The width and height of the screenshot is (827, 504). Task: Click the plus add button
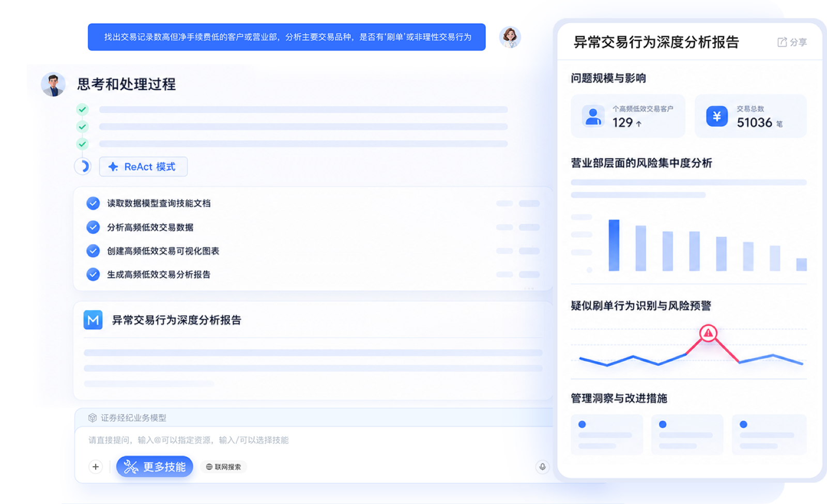[x=96, y=467]
